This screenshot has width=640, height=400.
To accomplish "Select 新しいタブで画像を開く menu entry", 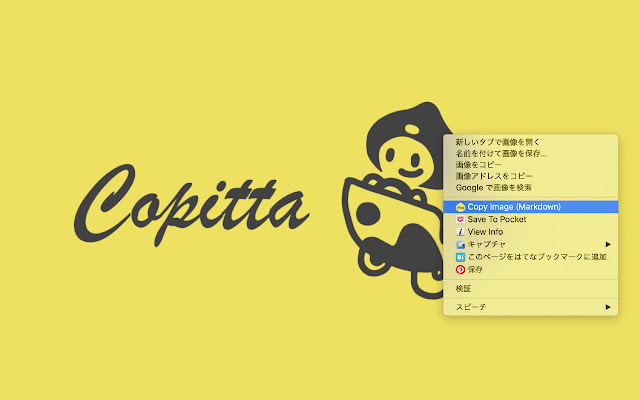I will 531,142.
